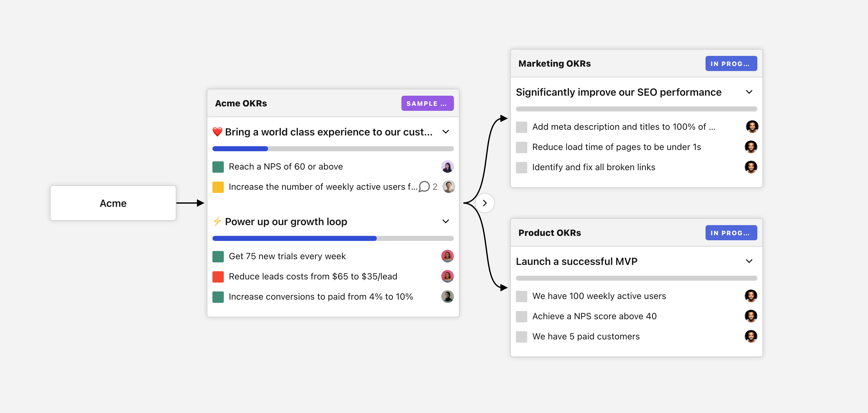Open owner avatar for Reach a NPS of 60
Image resolution: width=868 pixels, height=413 pixels.
[x=447, y=166]
